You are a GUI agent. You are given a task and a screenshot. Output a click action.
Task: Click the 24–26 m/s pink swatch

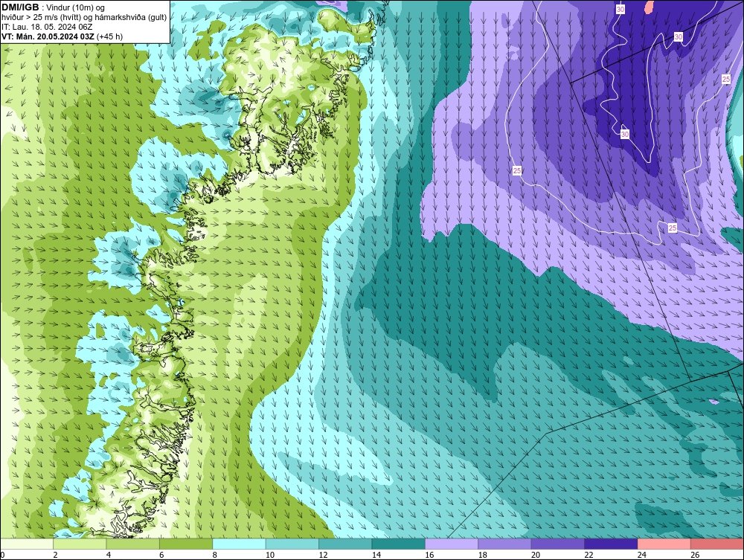pyautogui.click(x=664, y=544)
